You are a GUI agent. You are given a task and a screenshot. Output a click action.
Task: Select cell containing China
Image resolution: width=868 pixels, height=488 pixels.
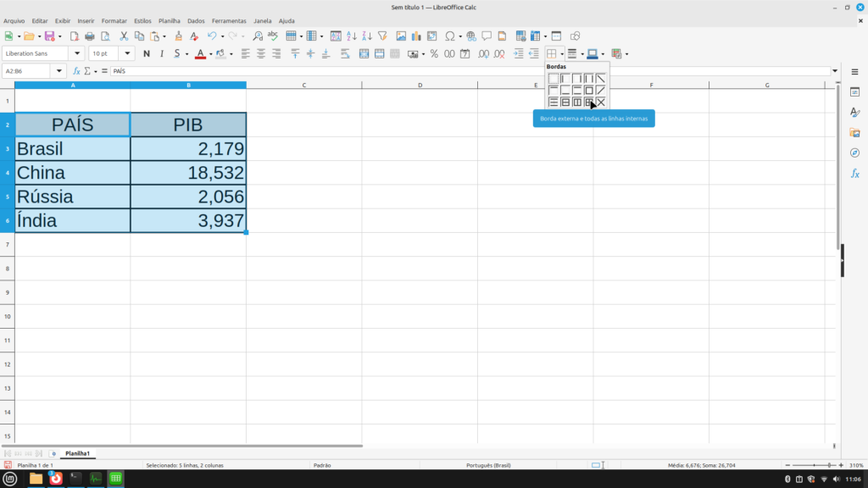coord(73,173)
